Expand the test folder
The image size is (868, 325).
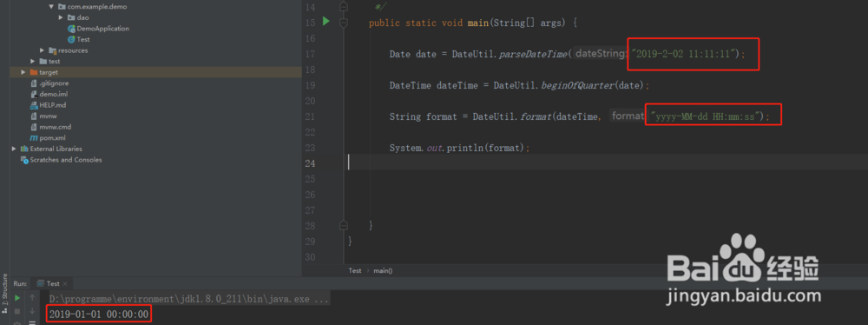point(33,62)
